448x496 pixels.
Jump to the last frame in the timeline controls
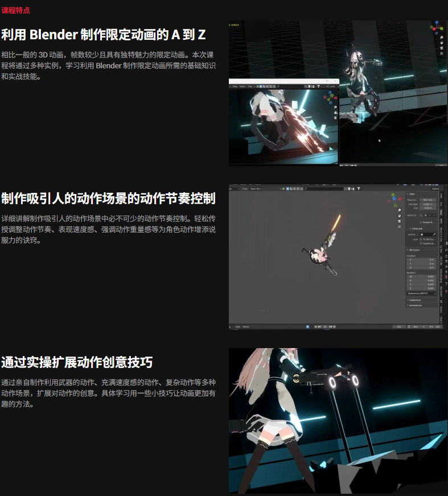(x=334, y=326)
